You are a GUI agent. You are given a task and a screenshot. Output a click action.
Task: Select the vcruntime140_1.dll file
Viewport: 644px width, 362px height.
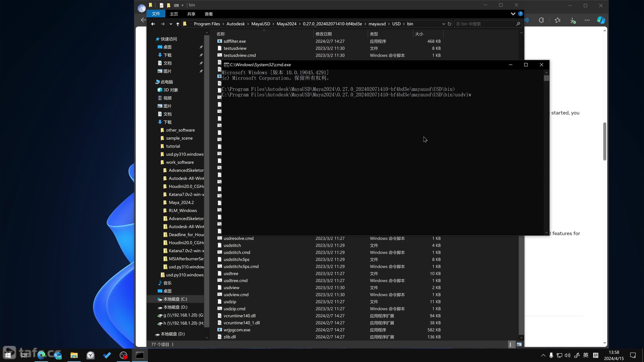pyautogui.click(x=242, y=323)
